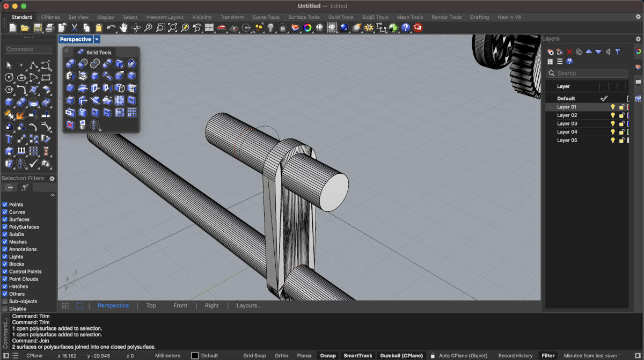644x360 pixels.
Task: Turn off Layer 01 lightbulb visibility
Action: tap(612, 107)
